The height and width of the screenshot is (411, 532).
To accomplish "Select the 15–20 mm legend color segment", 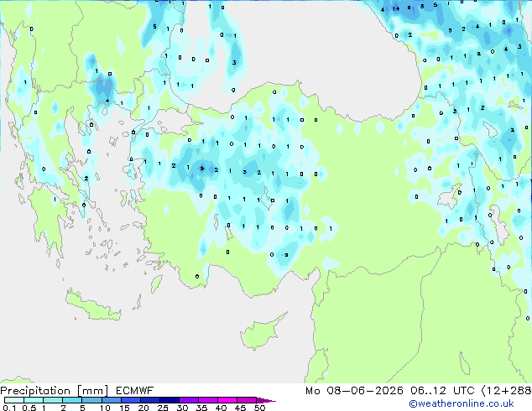I will pyautogui.click(x=130, y=400).
